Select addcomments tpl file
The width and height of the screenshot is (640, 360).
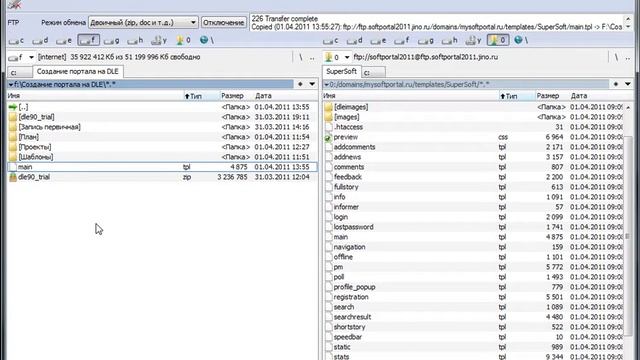(x=473, y=147)
